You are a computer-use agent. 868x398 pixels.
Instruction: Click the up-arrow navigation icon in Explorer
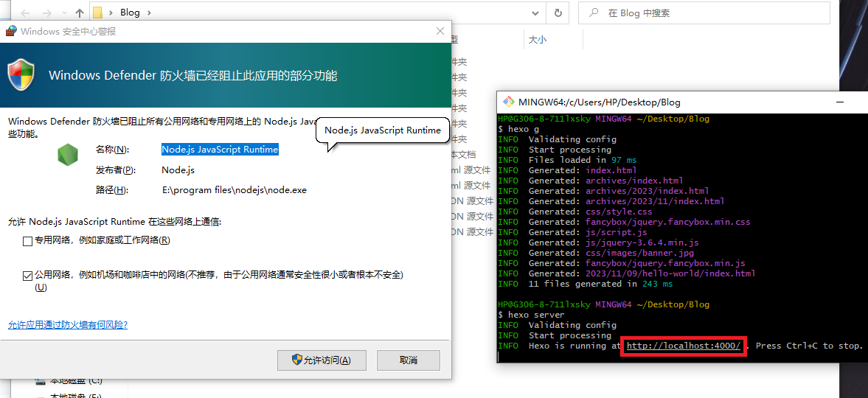point(79,13)
